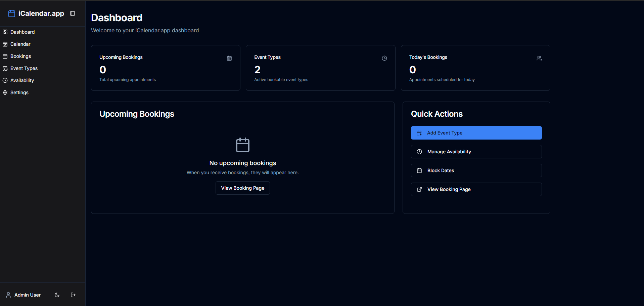The width and height of the screenshot is (644, 306).
Task: Click users icon on Today's Bookings card
Action: pos(539,58)
